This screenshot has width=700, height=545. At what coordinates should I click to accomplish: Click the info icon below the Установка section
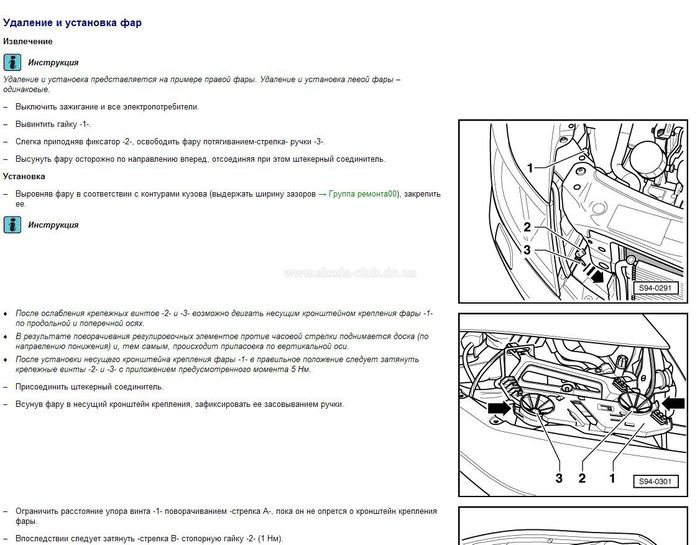point(12,225)
